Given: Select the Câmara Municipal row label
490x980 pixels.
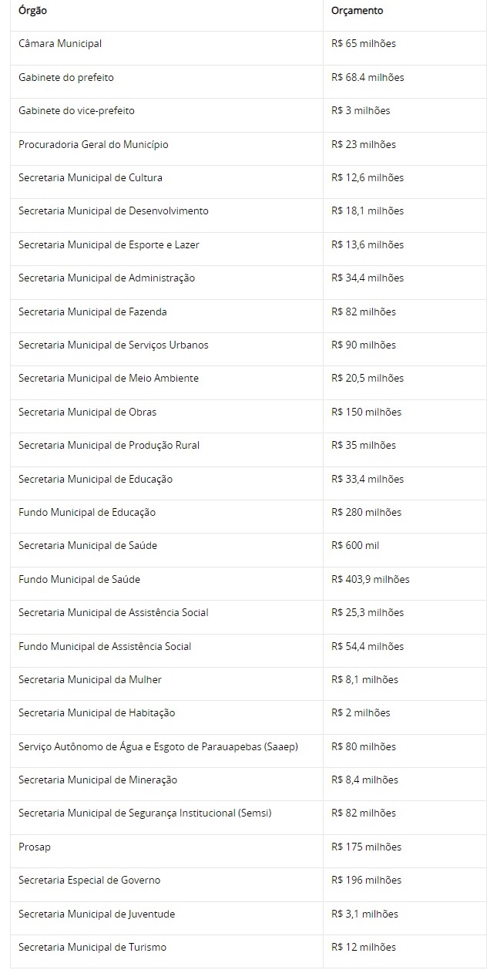Looking at the screenshot, I should [60, 44].
